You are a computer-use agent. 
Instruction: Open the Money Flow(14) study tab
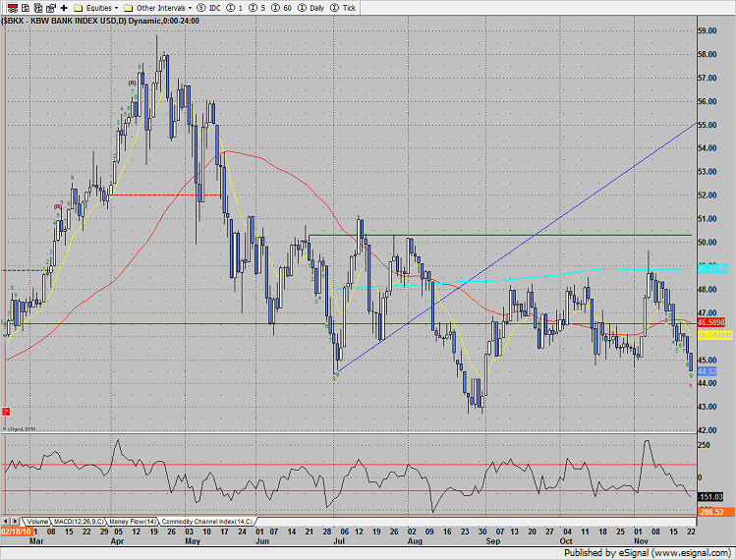pos(133,522)
